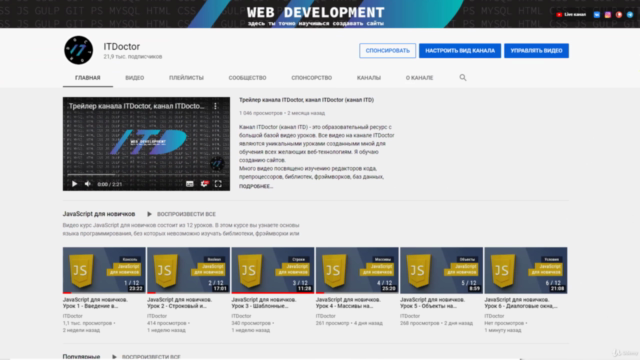This screenshot has width=640, height=360.
Task: Open the О КАНАЛЕ tab
Action: (419, 78)
